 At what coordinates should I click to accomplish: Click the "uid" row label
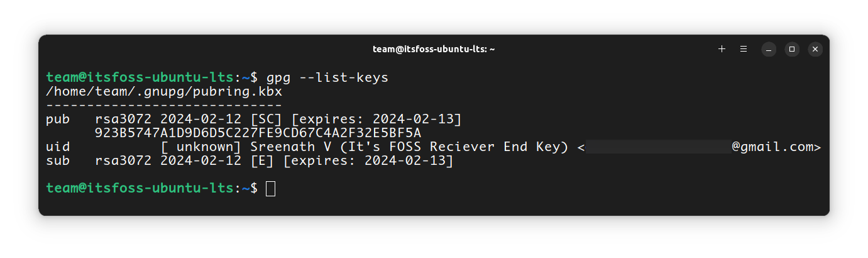(x=58, y=147)
